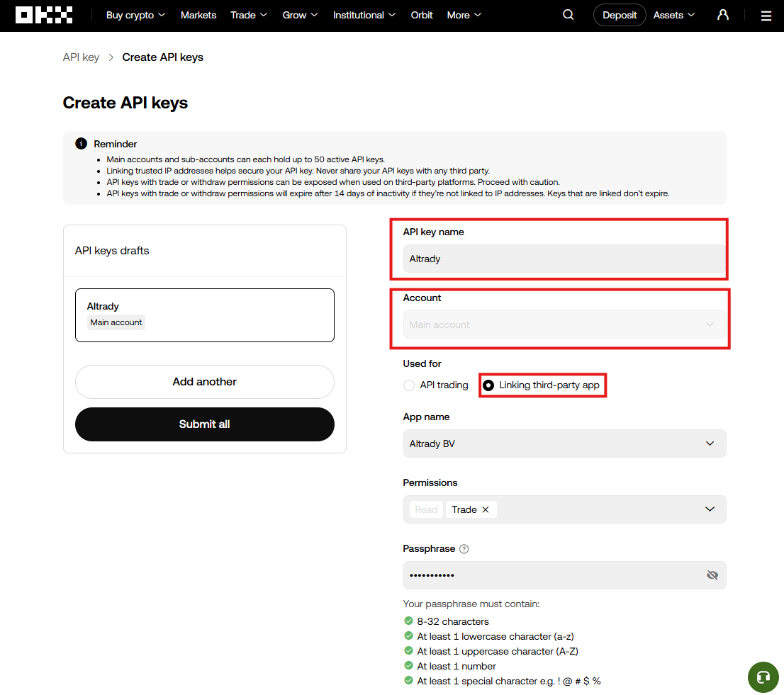Click the OKX logo

(x=44, y=15)
